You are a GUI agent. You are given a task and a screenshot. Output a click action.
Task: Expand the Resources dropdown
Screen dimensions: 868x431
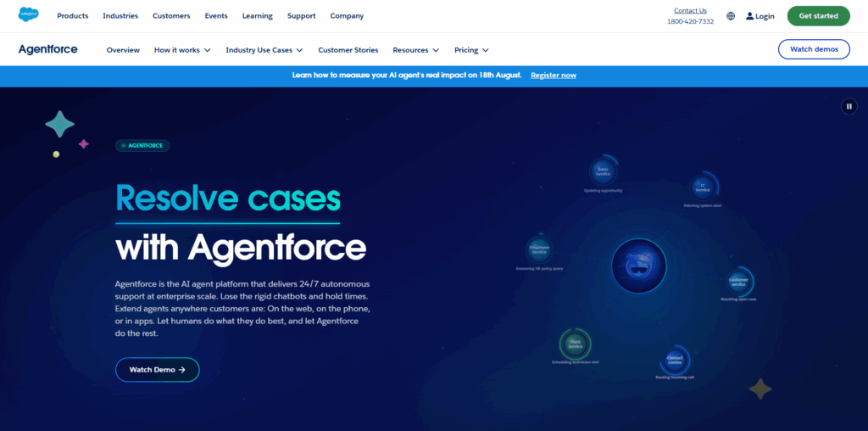click(415, 50)
